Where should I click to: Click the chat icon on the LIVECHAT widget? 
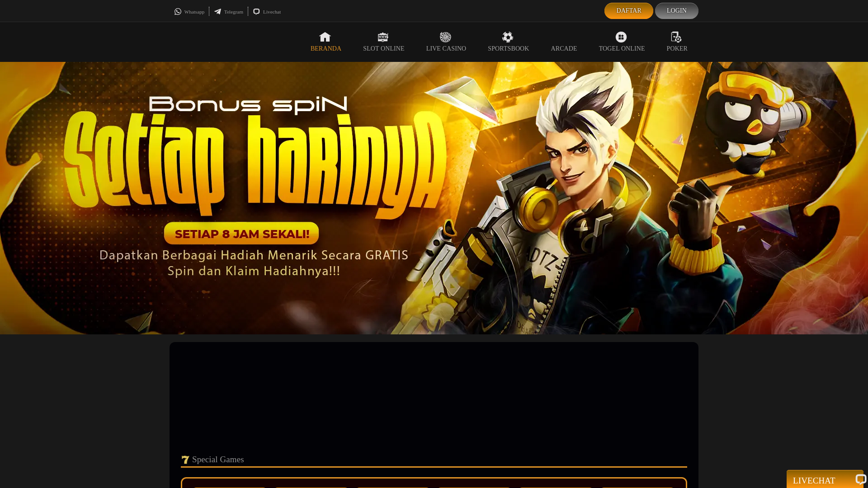[861, 479]
